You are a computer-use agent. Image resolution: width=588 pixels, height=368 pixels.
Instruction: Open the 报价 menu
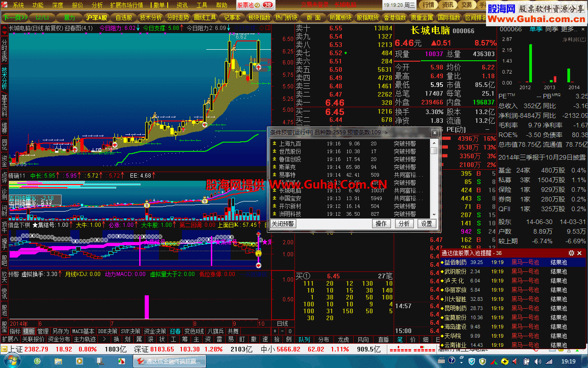(78, 6)
